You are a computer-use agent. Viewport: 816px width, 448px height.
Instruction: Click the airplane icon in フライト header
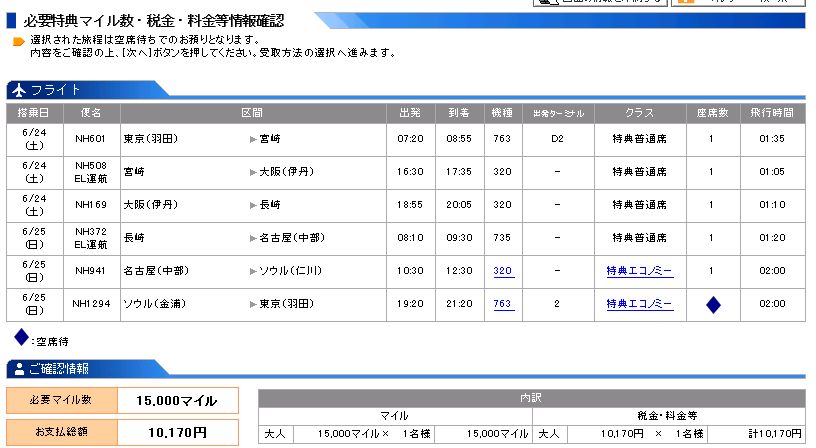(19, 90)
